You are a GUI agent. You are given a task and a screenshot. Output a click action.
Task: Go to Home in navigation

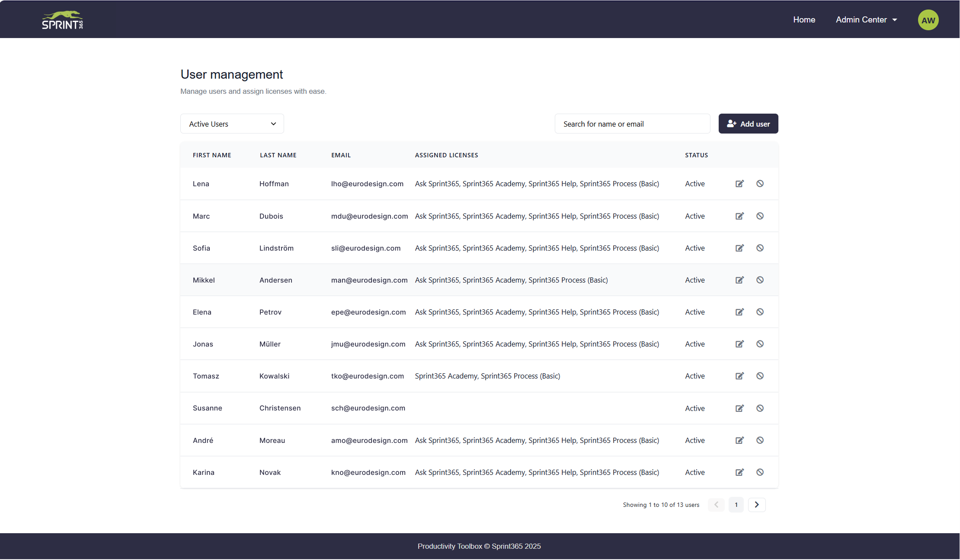804,20
